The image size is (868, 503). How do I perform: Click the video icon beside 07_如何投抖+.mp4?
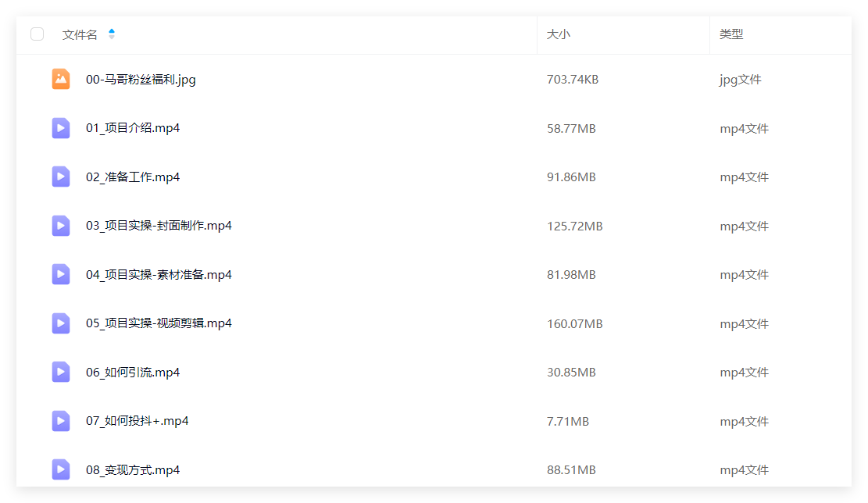click(x=61, y=421)
